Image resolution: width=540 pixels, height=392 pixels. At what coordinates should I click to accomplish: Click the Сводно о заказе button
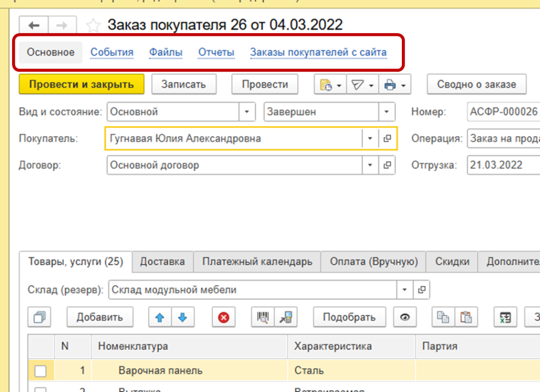tap(475, 84)
